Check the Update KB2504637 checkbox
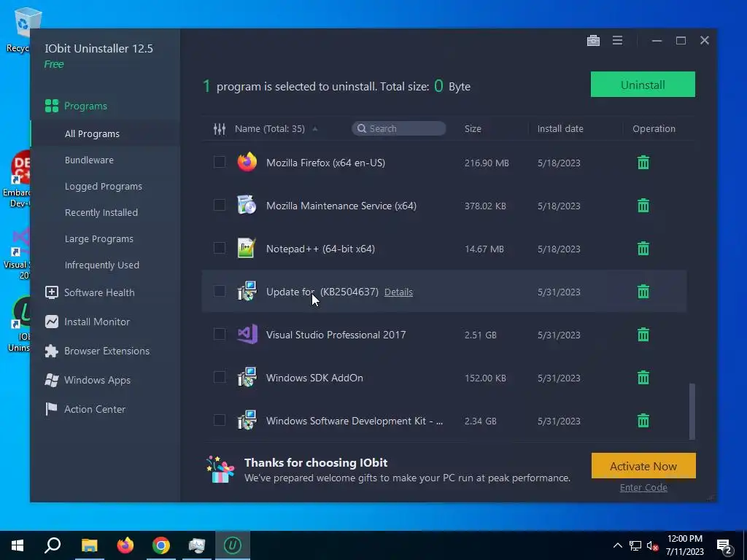This screenshot has height=560, width=747. tap(219, 291)
